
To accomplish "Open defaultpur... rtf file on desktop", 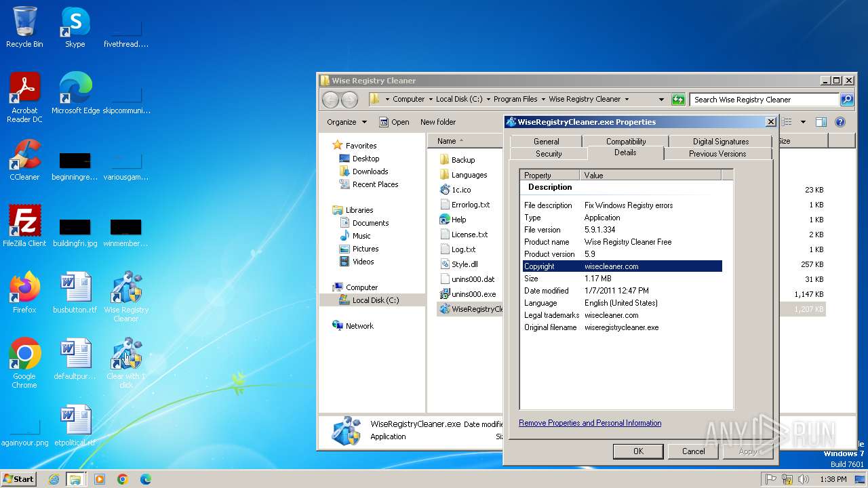I will (75, 359).
